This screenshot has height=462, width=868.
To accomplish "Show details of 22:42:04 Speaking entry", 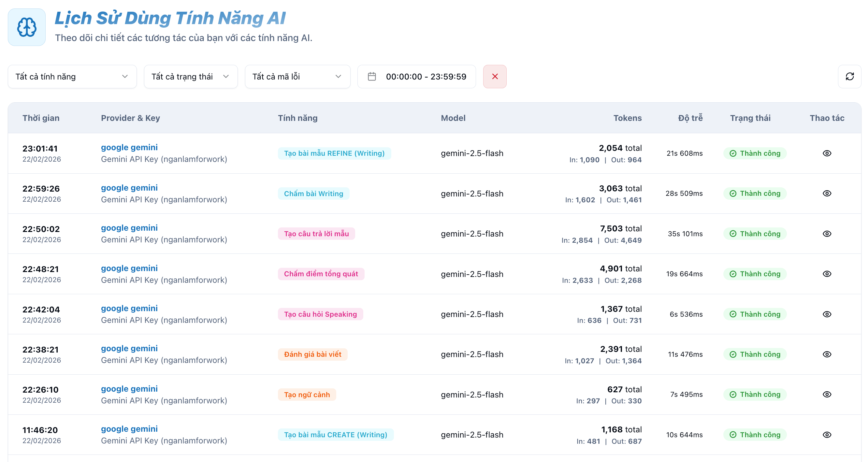I will [827, 314].
